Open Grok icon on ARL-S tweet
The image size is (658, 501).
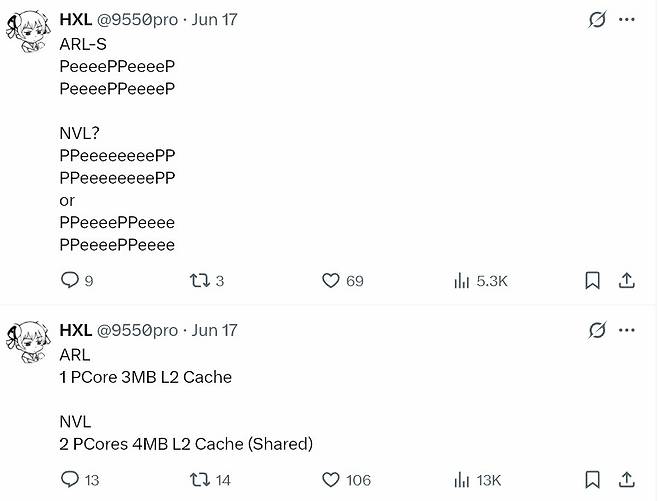597,19
